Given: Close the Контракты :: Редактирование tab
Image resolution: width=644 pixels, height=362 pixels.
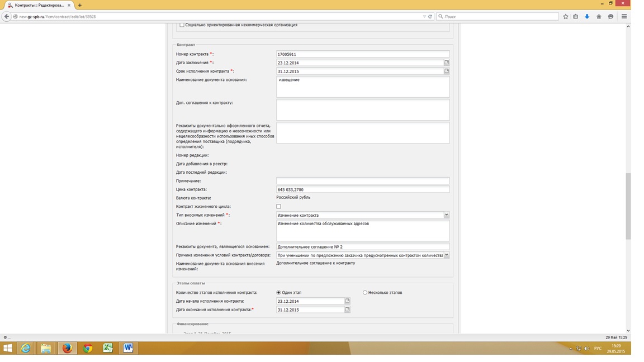Looking at the screenshot, I should 69,6.
